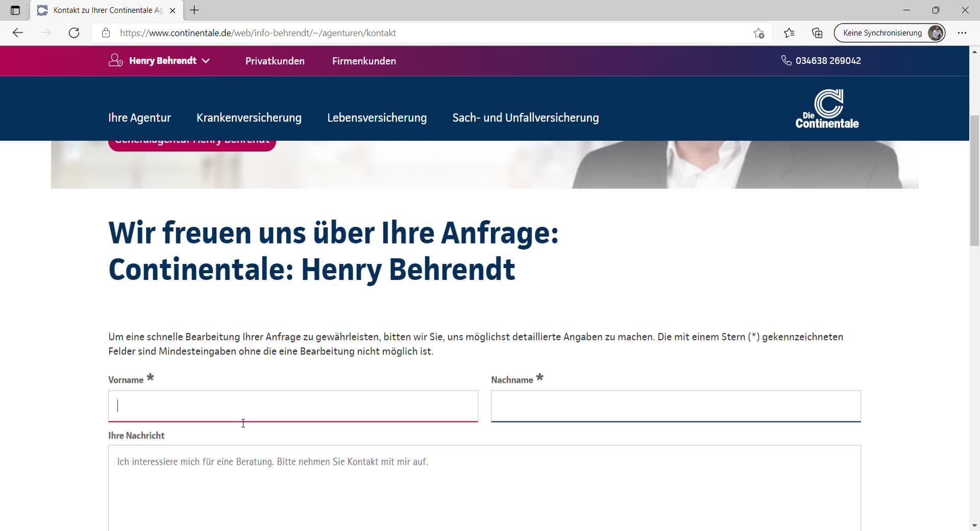This screenshot has width=980, height=531.
Task: Open the Privatkunden menu
Action: pos(275,61)
